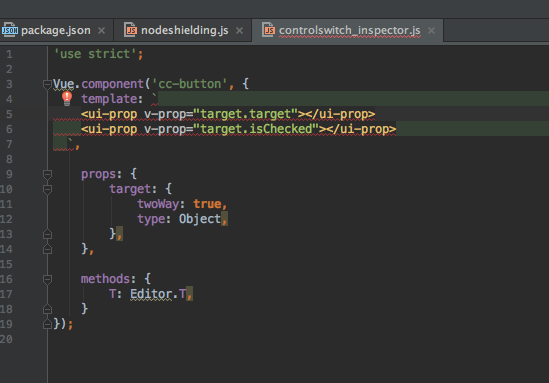Click the highlighted trailing comma after Object
This screenshot has width=549, height=383.
coord(224,219)
